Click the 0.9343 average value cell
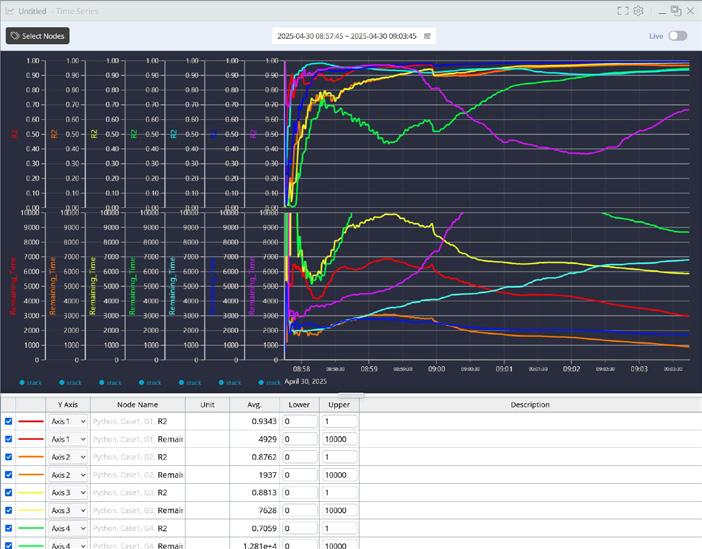Viewport: 702px width, 549px height. point(254,421)
